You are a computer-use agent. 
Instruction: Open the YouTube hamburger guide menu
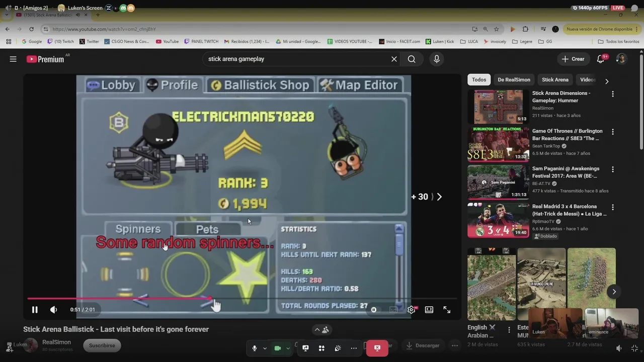13,59
